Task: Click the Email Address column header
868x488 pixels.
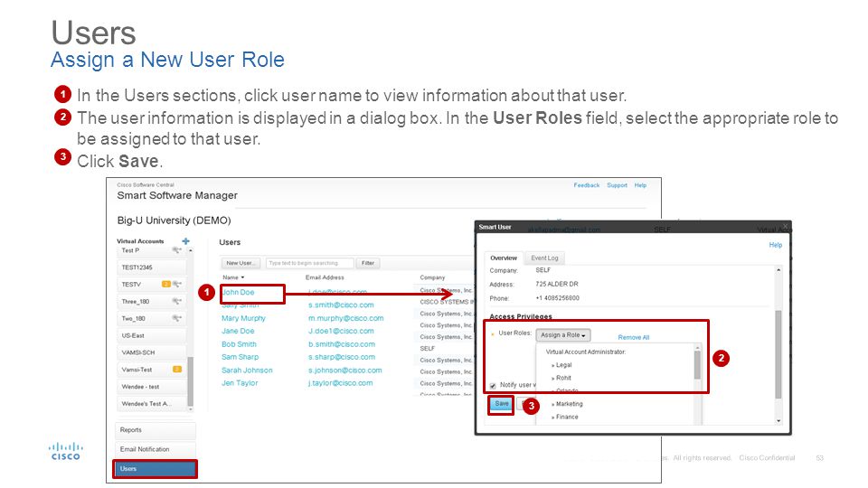Action: tap(325, 277)
